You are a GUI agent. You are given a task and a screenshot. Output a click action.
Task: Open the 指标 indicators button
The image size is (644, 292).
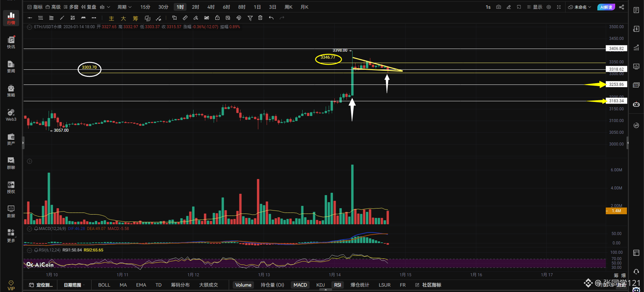point(35,7)
